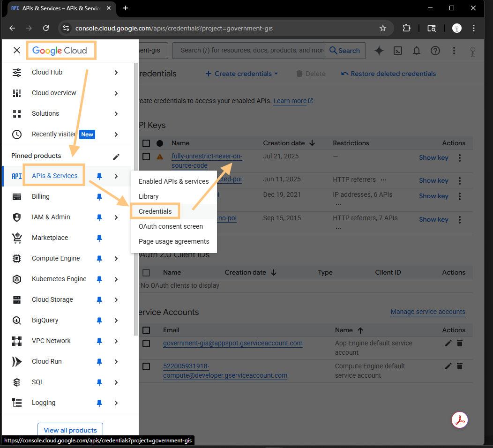Open actions menu for Jul 21, 2025 key
This screenshot has height=448, width=493.
[x=460, y=158]
